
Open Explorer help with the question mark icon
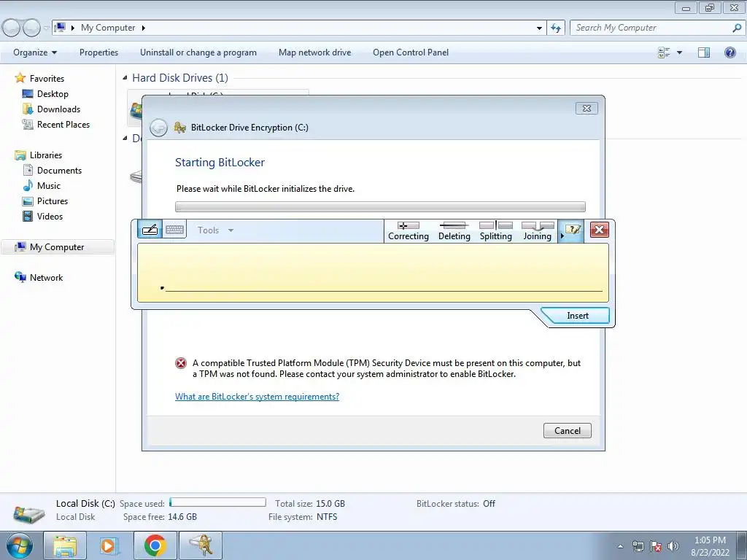[x=729, y=52]
